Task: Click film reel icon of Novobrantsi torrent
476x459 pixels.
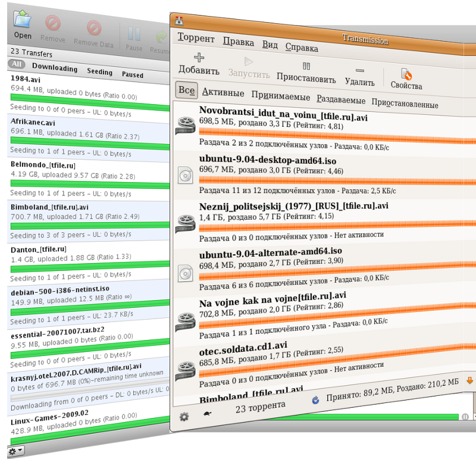Action: pyautogui.click(x=186, y=125)
